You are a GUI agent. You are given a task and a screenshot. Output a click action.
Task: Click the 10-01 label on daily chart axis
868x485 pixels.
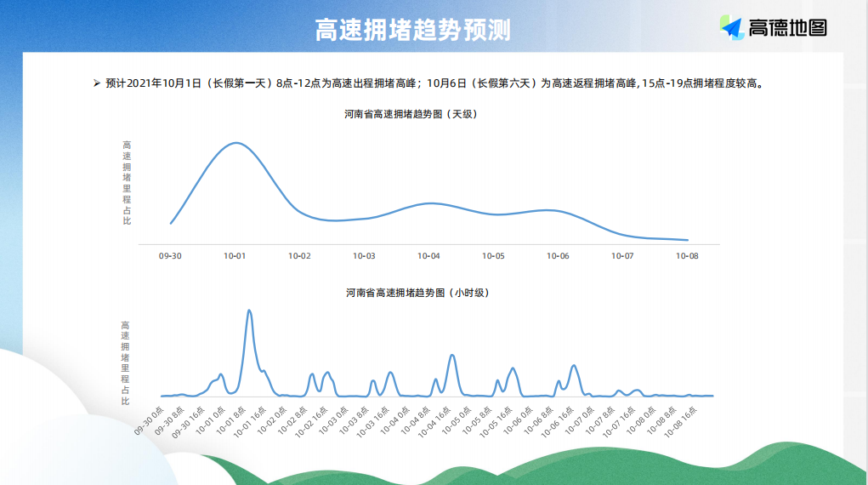(235, 256)
